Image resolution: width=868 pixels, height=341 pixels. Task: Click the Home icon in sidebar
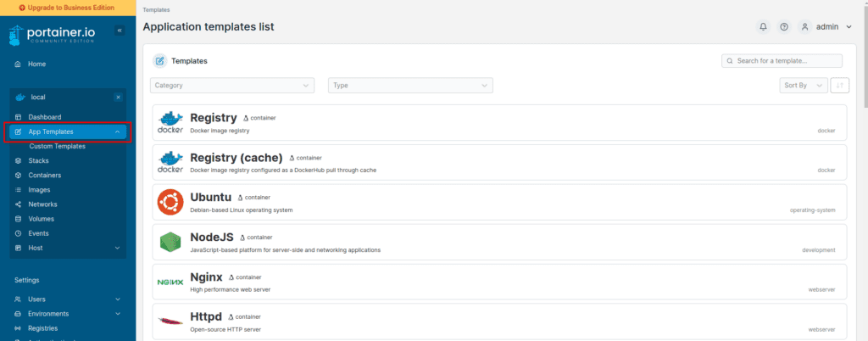pos(18,64)
